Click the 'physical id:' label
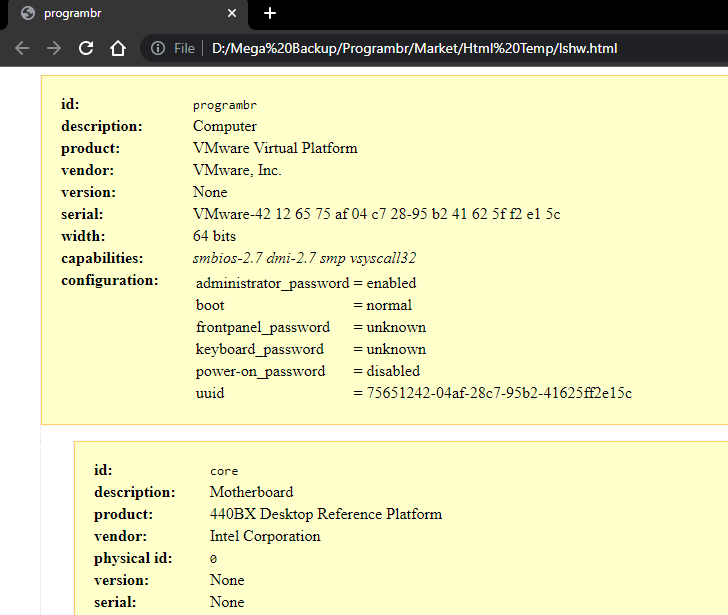Image resolution: width=728 pixels, height=615 pixels. click(133, 558)
